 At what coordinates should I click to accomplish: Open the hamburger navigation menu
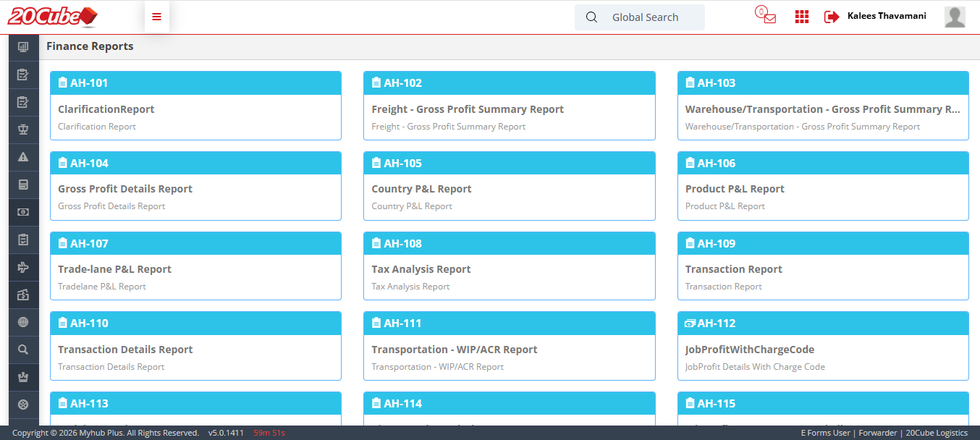(156, 15)
